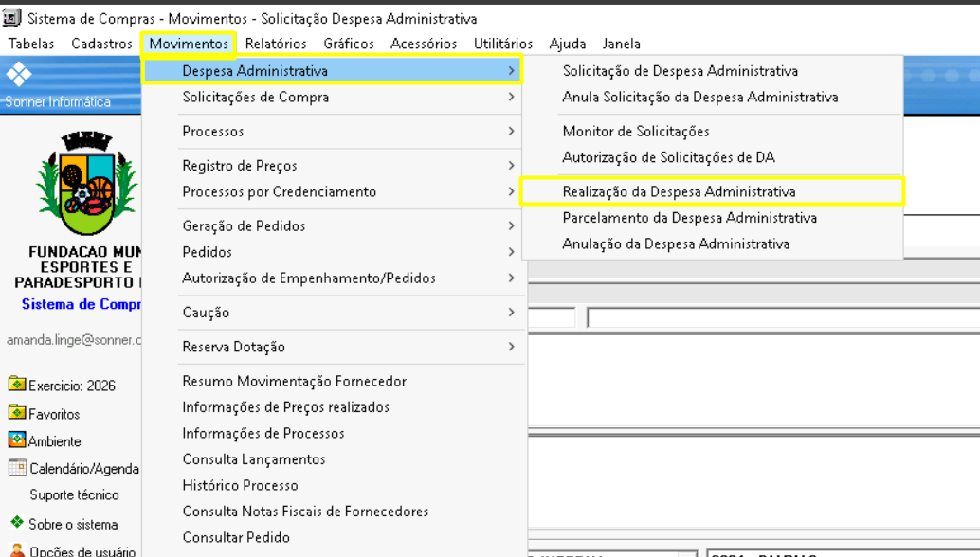This screenshot has height=557, width=980.
Task: Click the application icon in title bar
Action: pos(12,18)
